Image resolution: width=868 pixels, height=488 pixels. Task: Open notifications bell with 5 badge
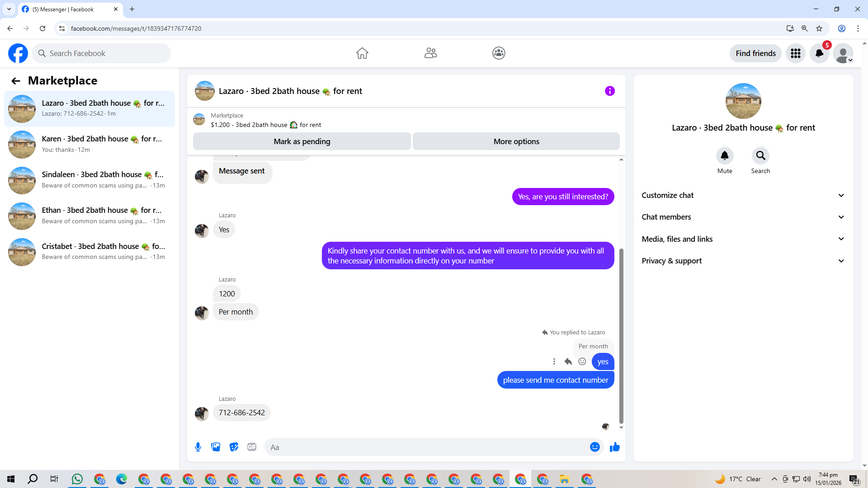coord(819,53)
